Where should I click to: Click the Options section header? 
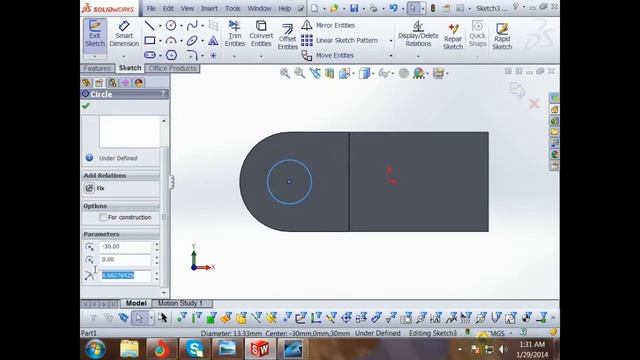click(120, 206)
